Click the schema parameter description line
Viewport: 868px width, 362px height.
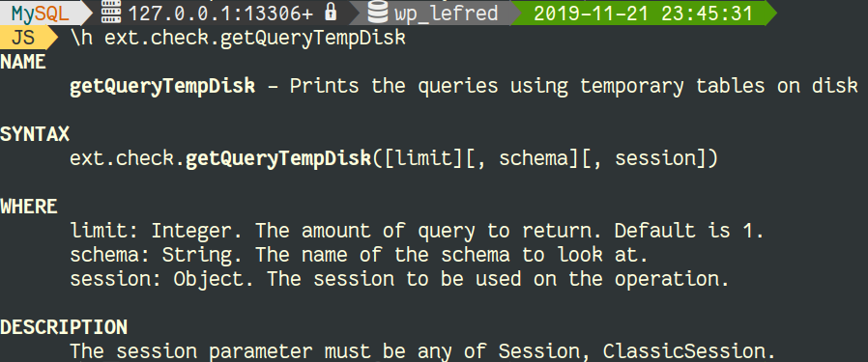click(x=359, y=255)
